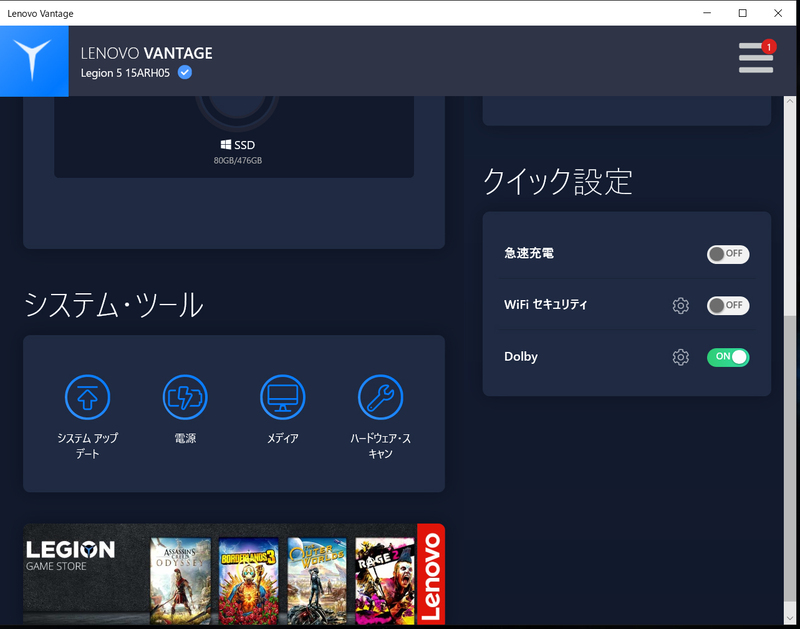Screen dimensions: 800x629
Task: Open the Power (電源) battery icon
Action: pos(185,397)
